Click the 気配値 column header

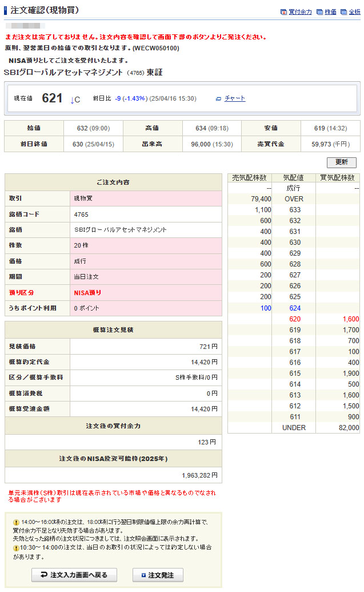[x=294, y=178]
